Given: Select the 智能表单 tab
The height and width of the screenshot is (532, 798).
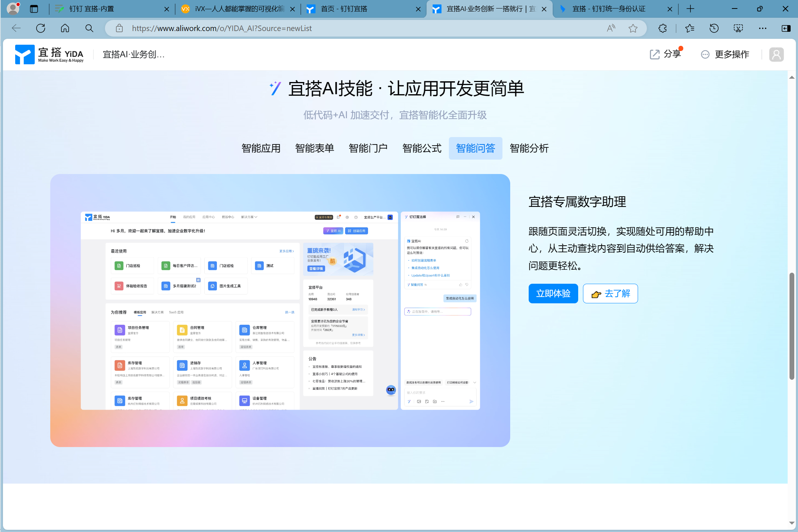Looking at the screenshot, I should click(x=314, y=148).
